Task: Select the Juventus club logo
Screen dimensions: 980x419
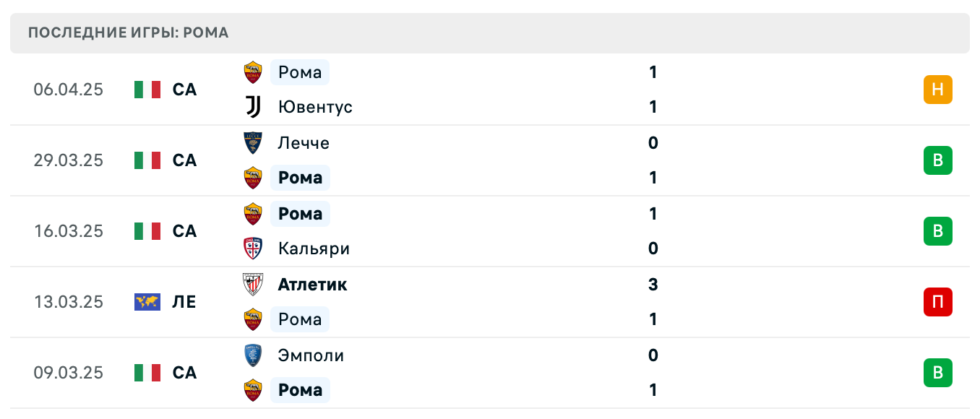Action: tap(252, 106)
